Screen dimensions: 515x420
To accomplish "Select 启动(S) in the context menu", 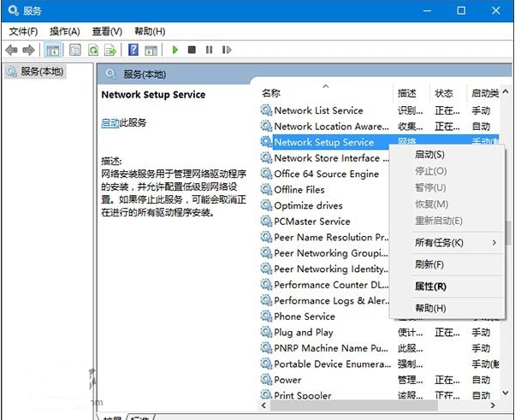I will click(429, 155).
